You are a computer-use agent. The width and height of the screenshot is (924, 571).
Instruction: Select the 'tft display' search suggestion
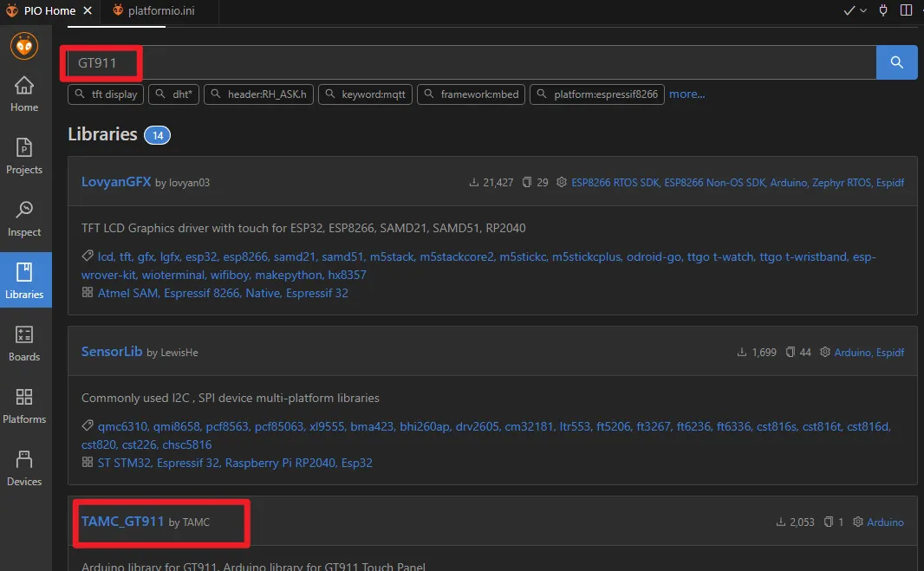(x=106, y=94)
